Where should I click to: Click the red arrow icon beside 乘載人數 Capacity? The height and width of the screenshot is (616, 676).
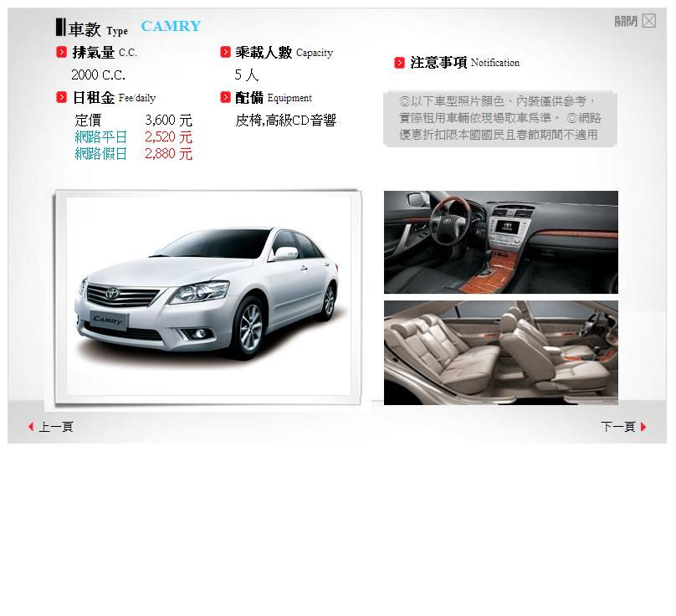point(226,51)
